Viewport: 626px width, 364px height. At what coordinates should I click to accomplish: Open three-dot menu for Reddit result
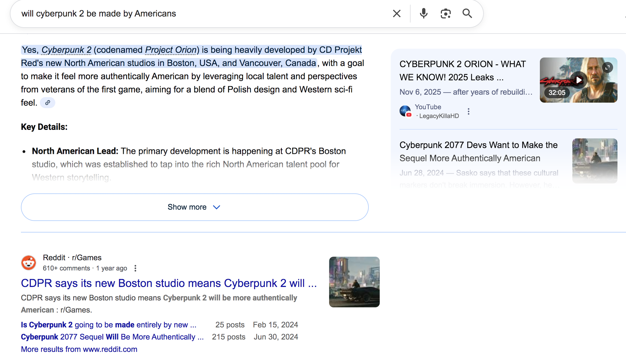135,268
